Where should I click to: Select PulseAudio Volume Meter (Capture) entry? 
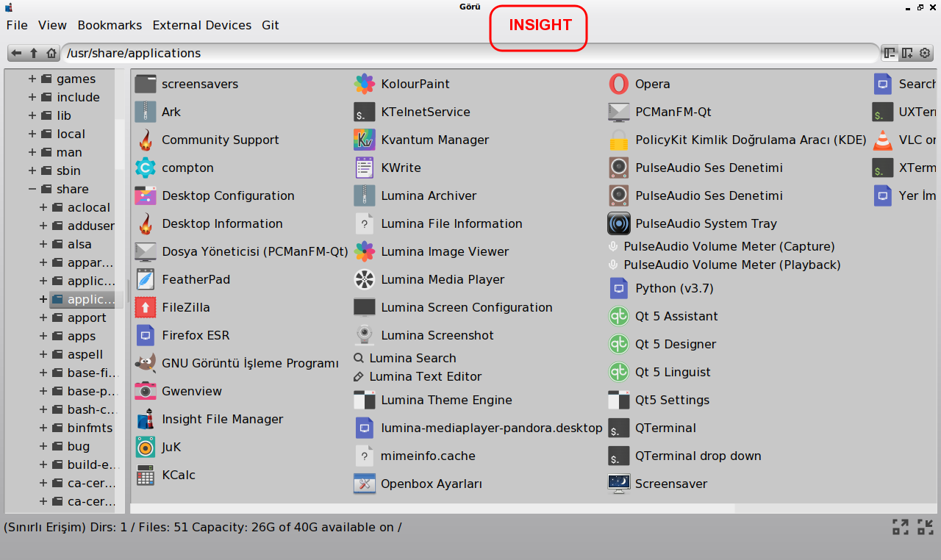pyautogui.click(x=721, y=246)
